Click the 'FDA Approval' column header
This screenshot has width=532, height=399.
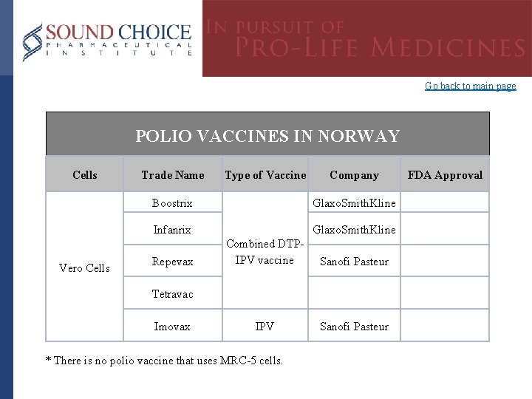point(445,175)
